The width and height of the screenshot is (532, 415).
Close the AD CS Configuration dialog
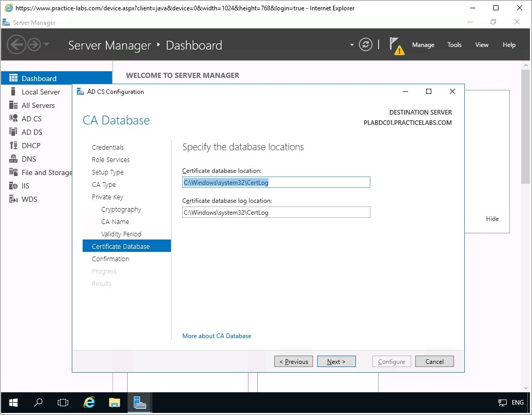(452, 91)
